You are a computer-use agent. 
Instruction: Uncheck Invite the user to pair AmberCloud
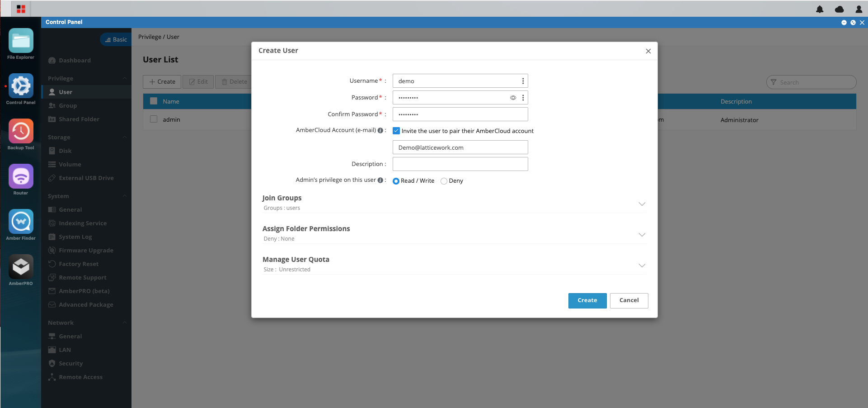(396, 131)
